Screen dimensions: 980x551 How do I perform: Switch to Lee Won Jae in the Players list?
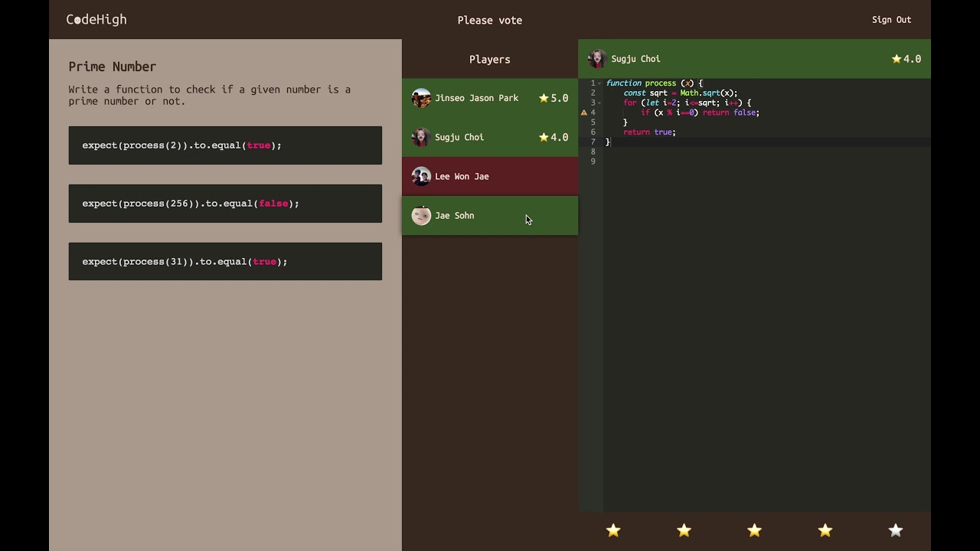pos(490,176)
